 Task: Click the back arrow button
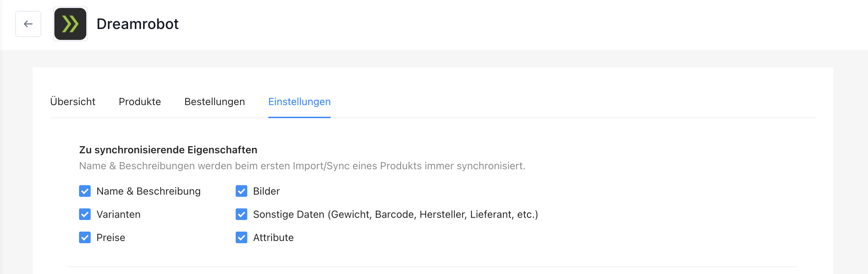pos(28,24)
